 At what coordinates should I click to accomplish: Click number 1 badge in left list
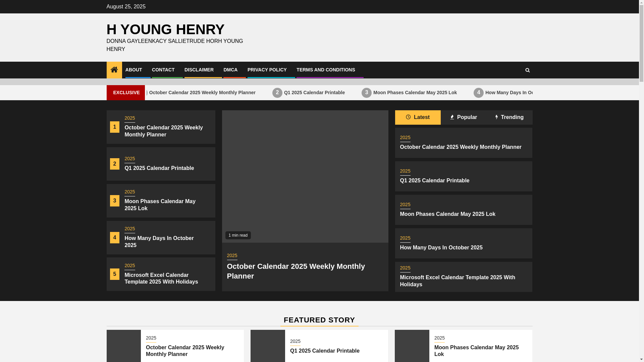pos(115,127)
